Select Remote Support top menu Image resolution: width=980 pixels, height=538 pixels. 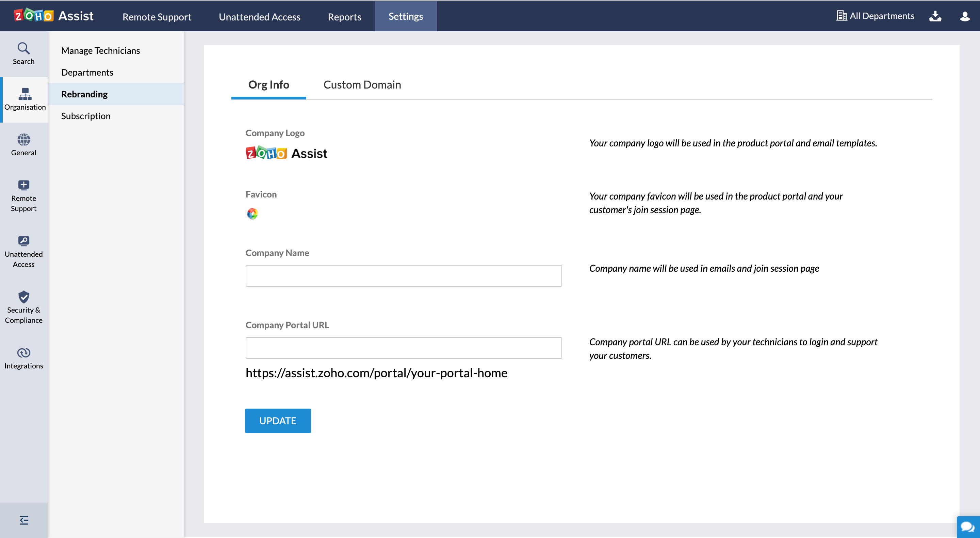pyautogui.click(x=157, y=17)
